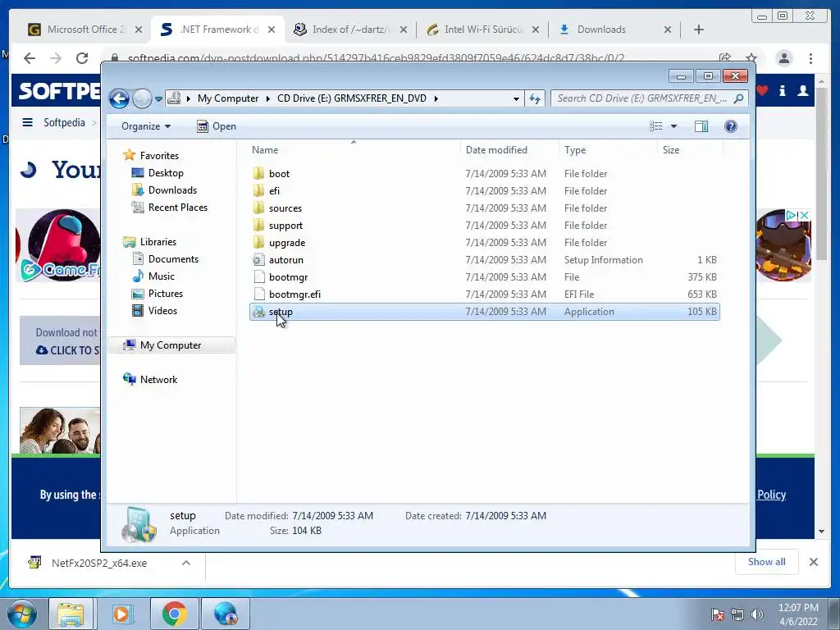Screen dimensions: 840x630
Task: Expand the breadcrumb arrow after My Computer
Action: point(268,98)
